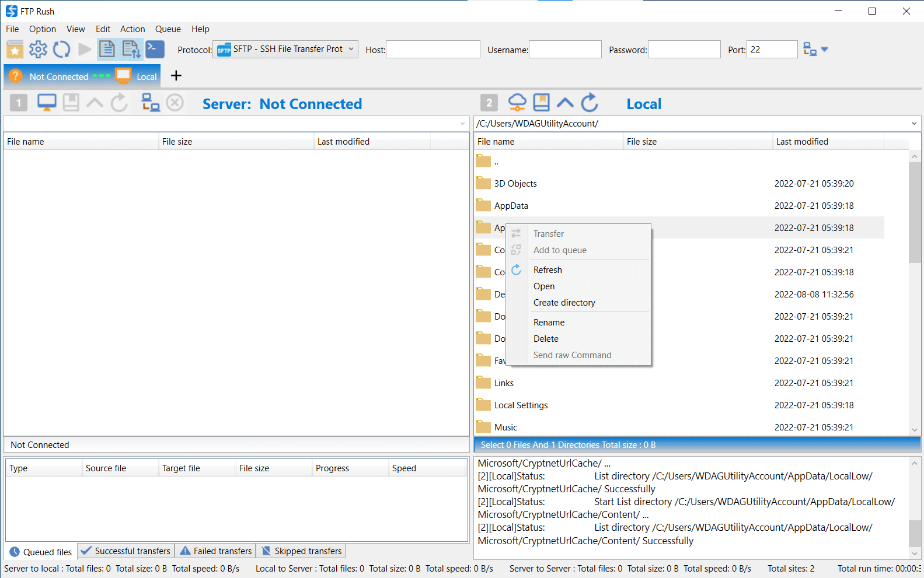
Task: Select Create directory from context menu
Action: point(578,303)
